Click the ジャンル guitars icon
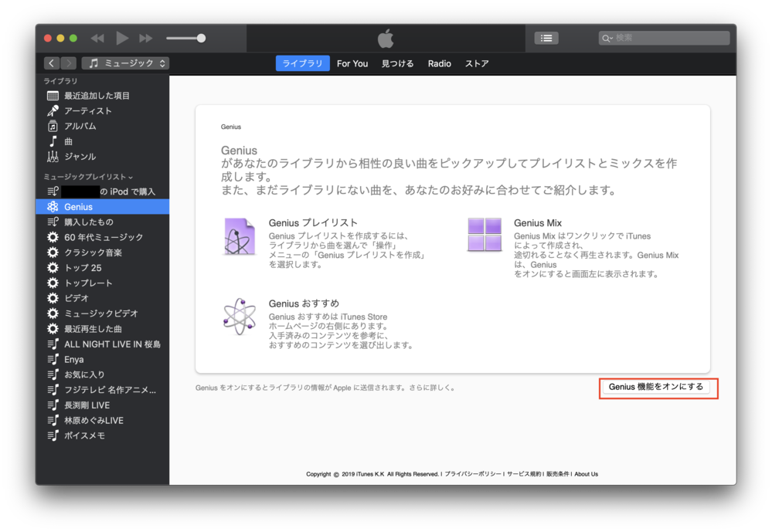Image resolution: width=772 pixels, height=532 pixels. [53, 157]
